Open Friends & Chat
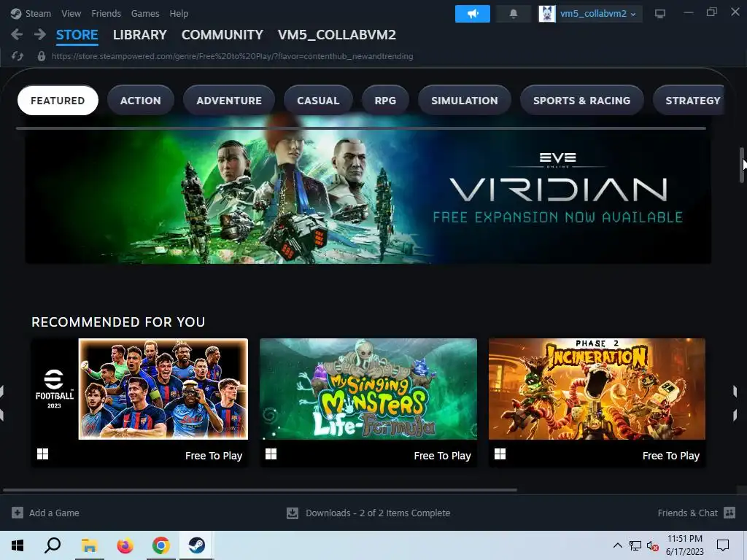747x560 pixels. point(687,513)
